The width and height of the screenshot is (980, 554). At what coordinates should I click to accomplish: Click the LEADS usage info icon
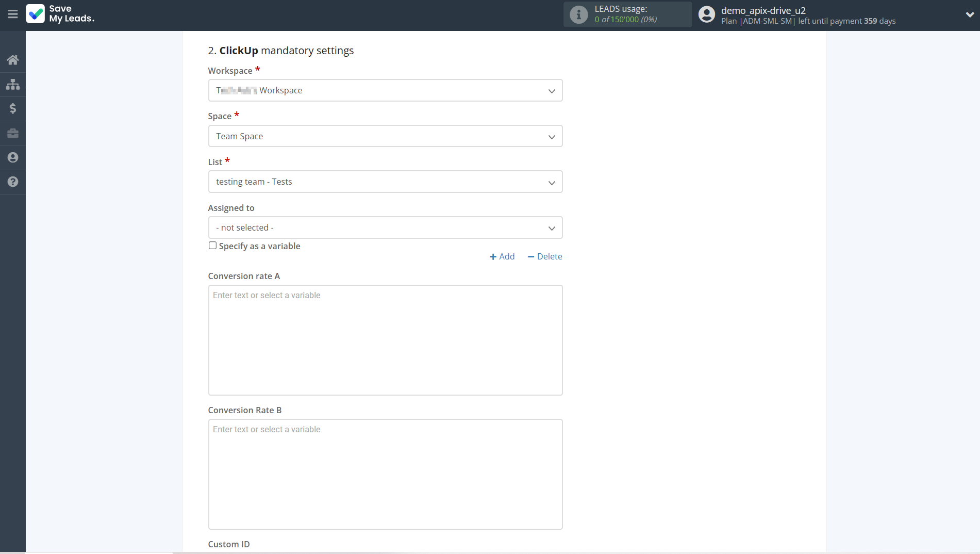tap(578, 14)
